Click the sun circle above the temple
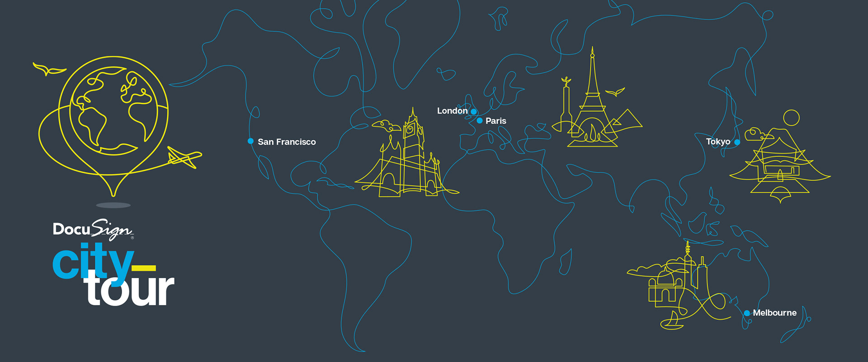868x362 pixels. (x=791, y=118)
